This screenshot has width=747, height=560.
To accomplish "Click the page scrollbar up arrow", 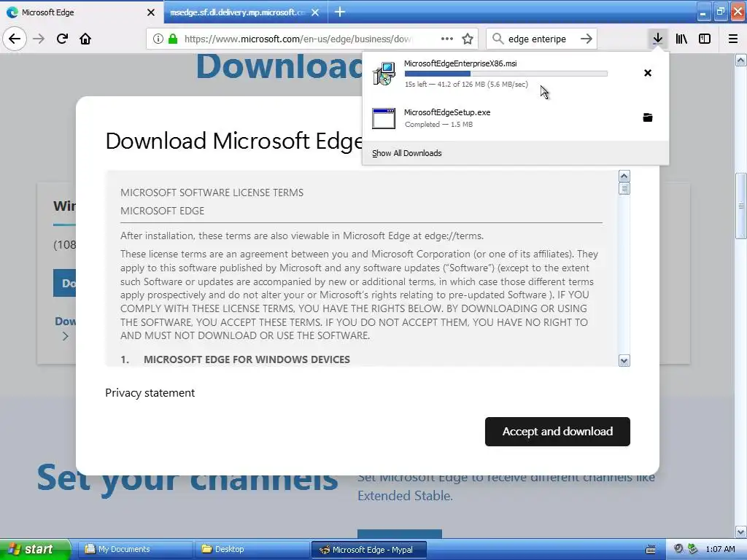I will (x=740, y=60).
